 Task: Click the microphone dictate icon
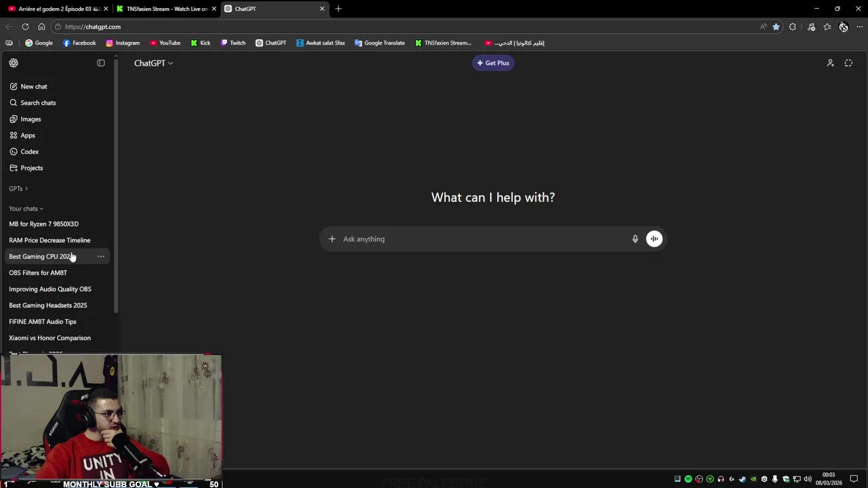[635, 239]
